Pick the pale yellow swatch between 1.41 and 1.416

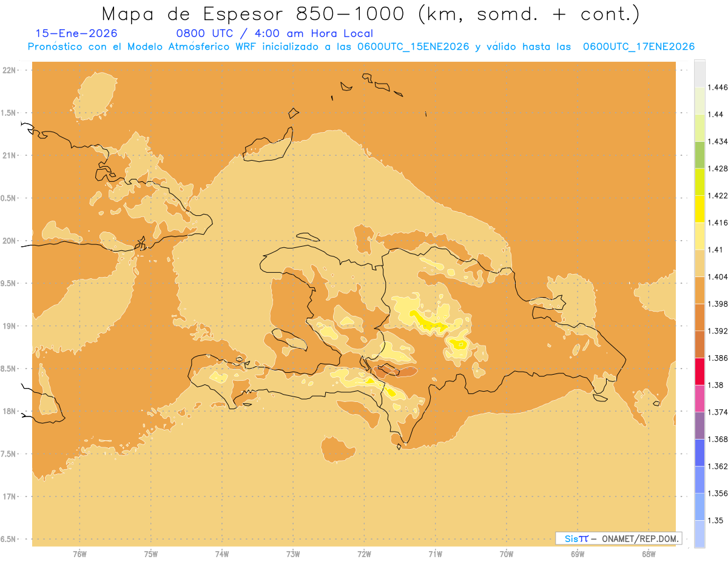[699, 236]
